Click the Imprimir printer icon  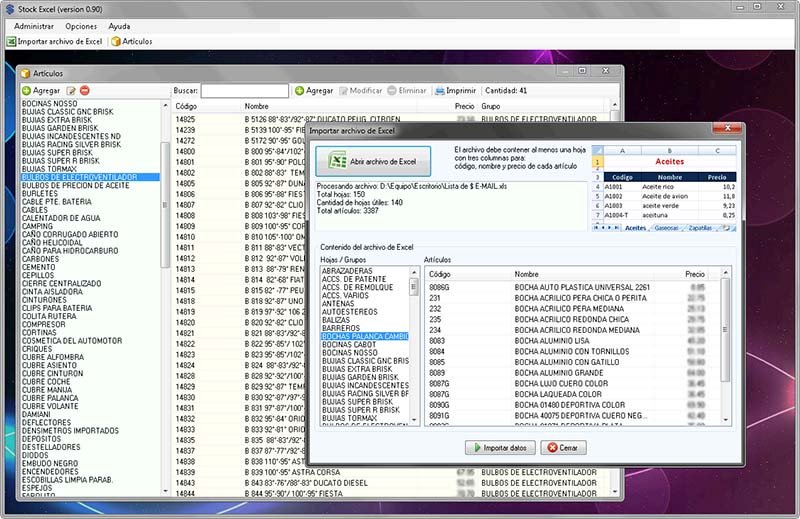pos(439,90)
